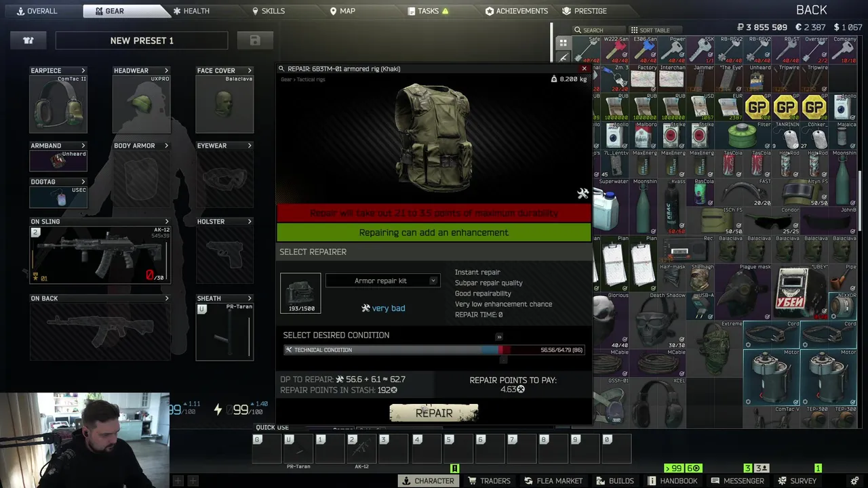Select the Jammer item in stash
This screenshot has height=488, width=868.
point(701,78)
